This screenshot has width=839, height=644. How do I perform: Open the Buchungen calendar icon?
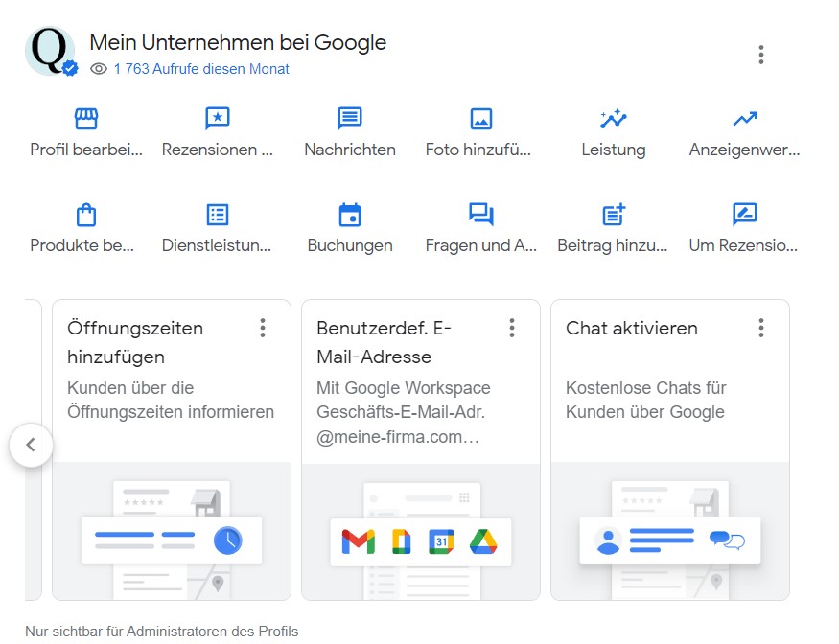tap(349, 215)
